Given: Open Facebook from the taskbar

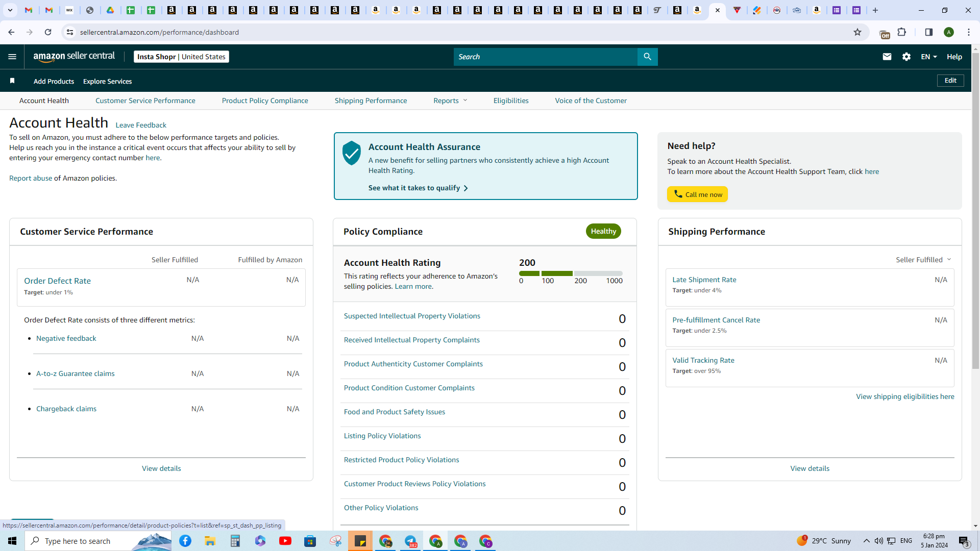Looking at the screenshot, I should point(185,541).
